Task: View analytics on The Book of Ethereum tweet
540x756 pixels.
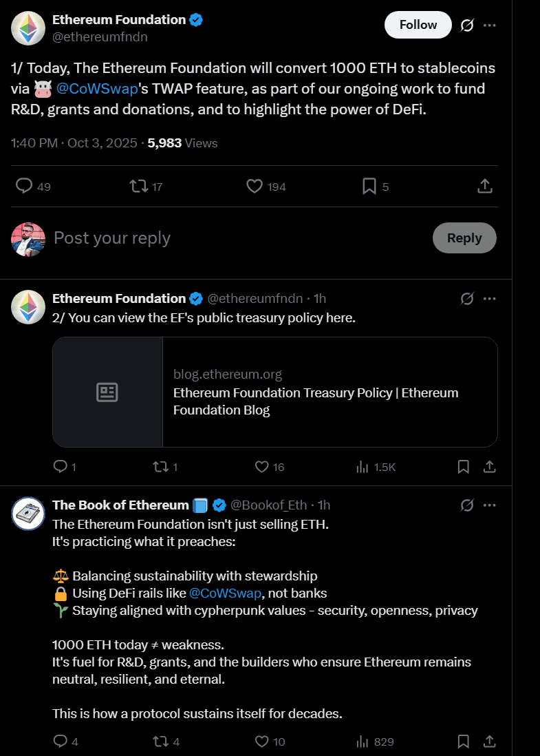Action: click(x=363, y=742)
